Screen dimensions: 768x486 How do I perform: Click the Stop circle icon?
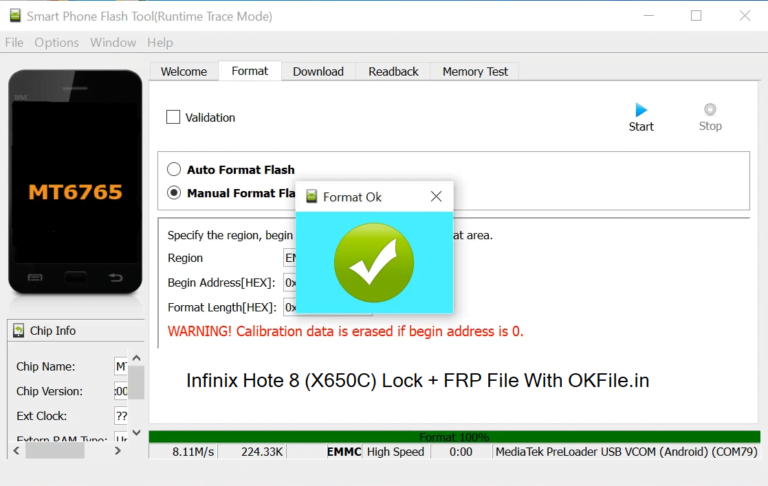710,109
